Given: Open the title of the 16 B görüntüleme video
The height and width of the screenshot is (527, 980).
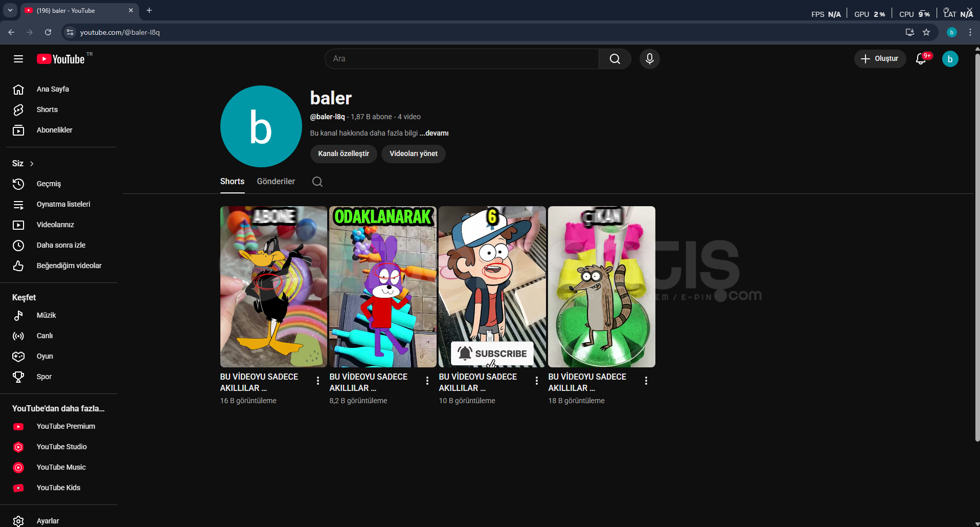Looking at the screenshot, I should click(x=259, y=382).
